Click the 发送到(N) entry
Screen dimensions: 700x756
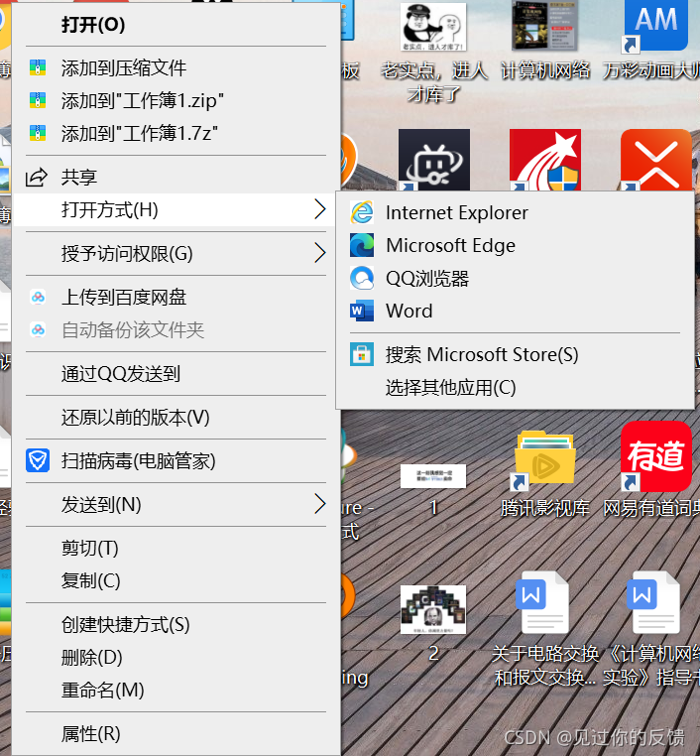175,504
